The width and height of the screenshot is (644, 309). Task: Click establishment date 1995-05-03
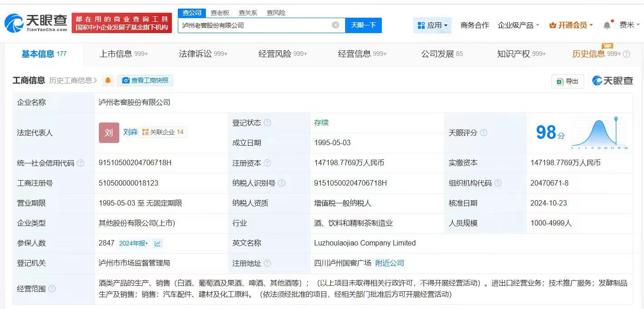[332, 143]
